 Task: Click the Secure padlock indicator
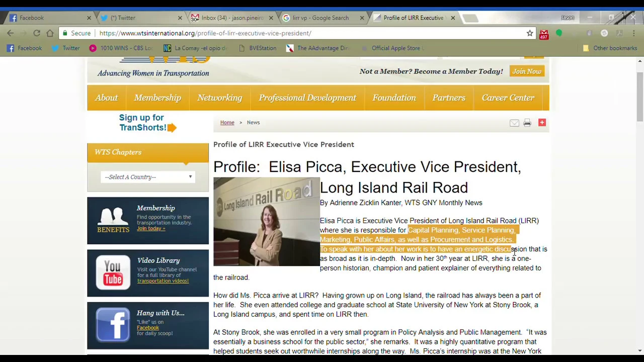coord(76,33)
